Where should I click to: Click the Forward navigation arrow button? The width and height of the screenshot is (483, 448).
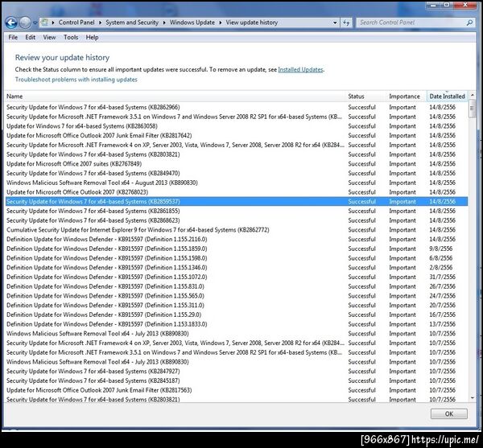tap(25, 23)
